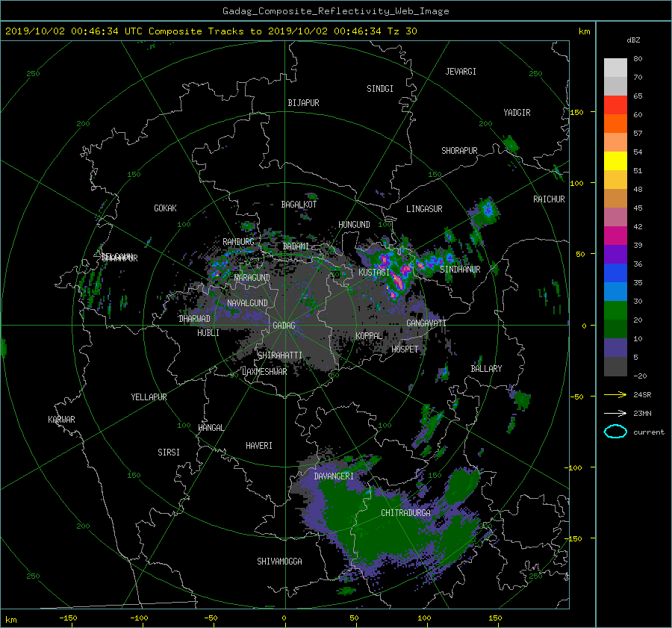Screen dimensions: 672x628
Task: Click the 2019/10/02 00:46:34 UTC timestamp line
Action: (x=211, y=31)
